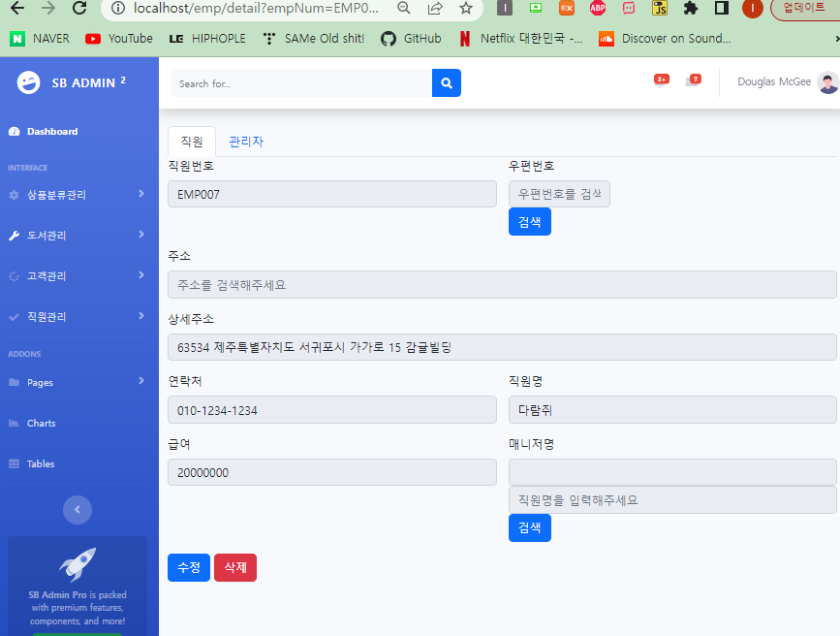This screenshot has width=840, height=636.
Task: Click the 직원명 field showing 다람쥐
Action: (x=672, y=410)
